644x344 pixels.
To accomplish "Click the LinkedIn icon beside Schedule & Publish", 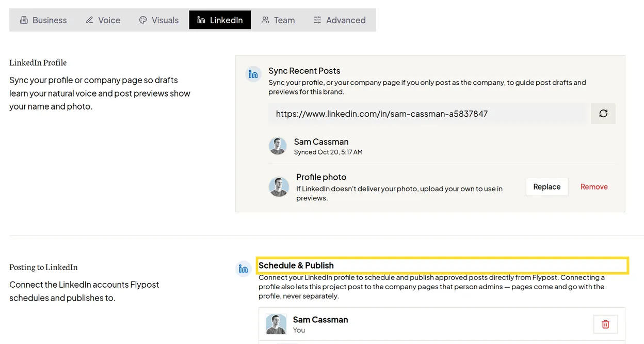I will pyautogui.click(x=244, y=269).
